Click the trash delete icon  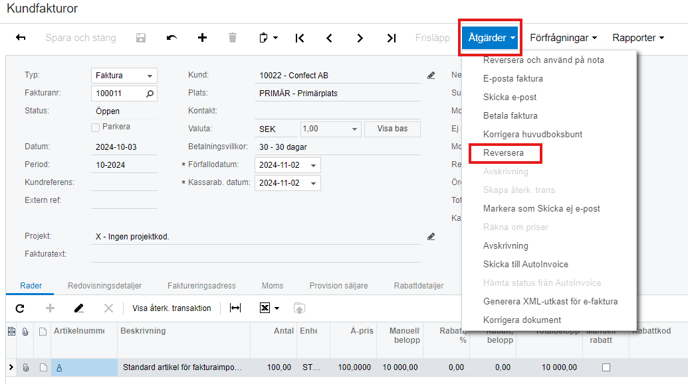(x=233, y=38)
